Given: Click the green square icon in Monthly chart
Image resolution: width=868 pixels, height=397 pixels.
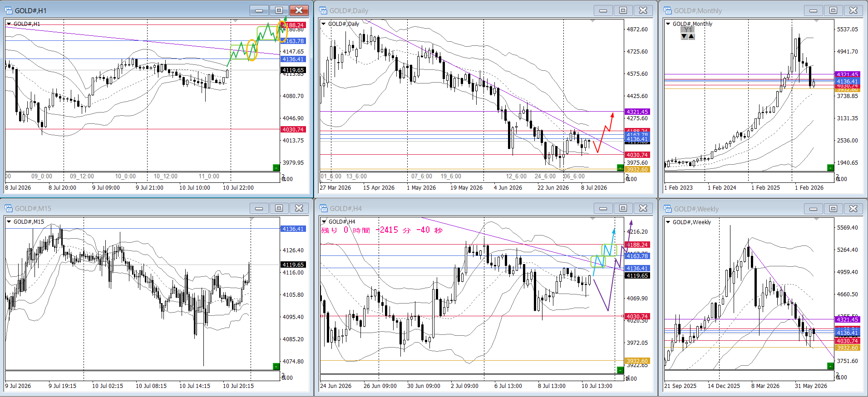Looking at the screenshot, I should [x=830, y=167].
